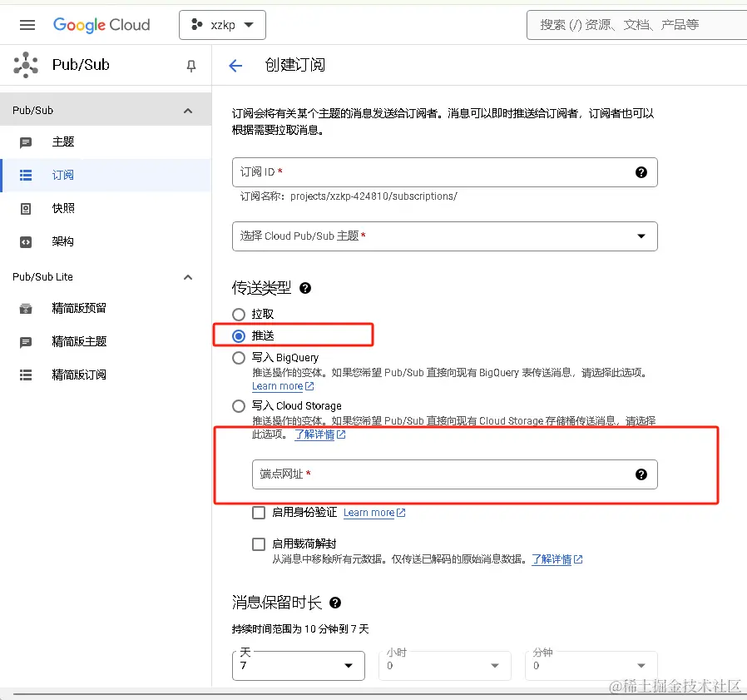Open 架构 in the sidebar

[x=106, y=241]
